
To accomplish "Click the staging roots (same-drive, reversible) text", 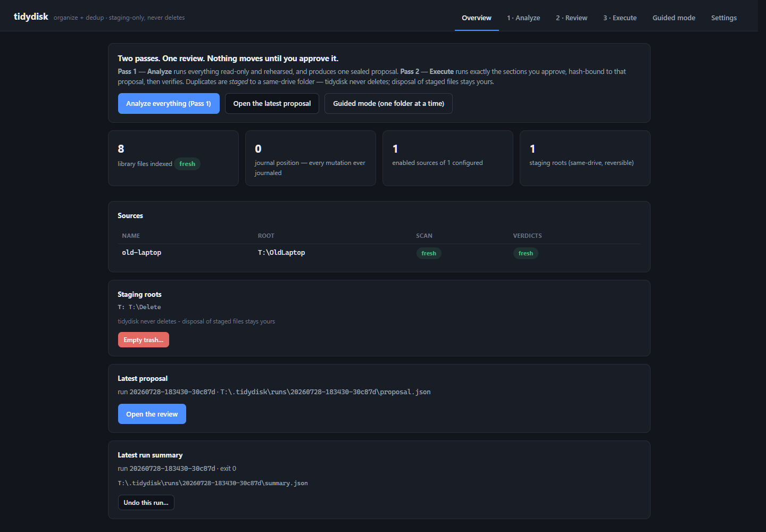I will pyautogui.click(x=581, y=163).
